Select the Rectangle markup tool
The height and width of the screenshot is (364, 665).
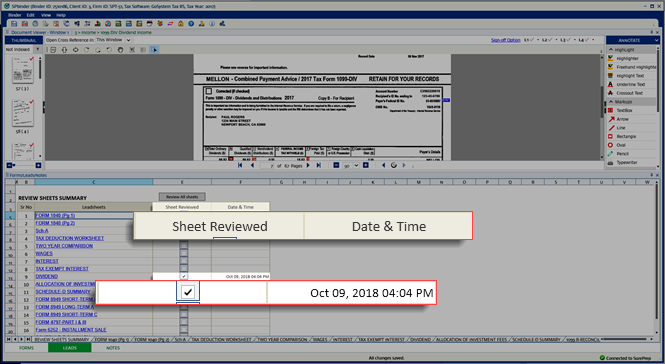click(x=626, y=137)
